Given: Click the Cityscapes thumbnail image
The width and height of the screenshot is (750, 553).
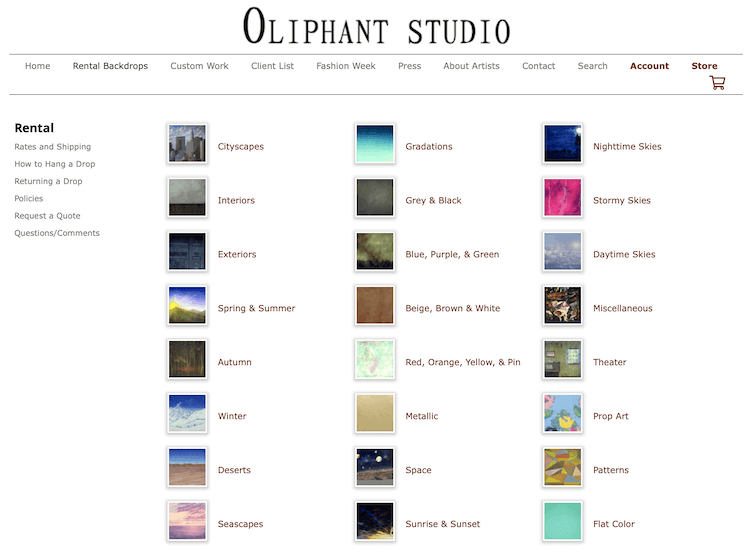Looking at the screenshot, I should point(187,144).
